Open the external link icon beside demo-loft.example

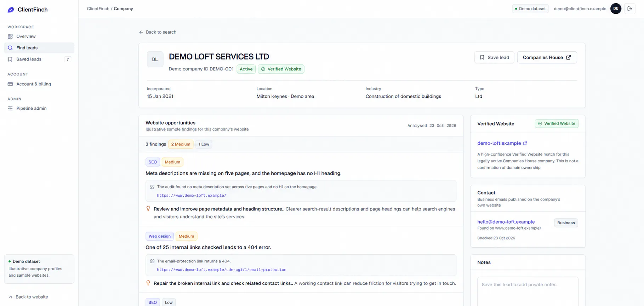[x=525, y=143]
